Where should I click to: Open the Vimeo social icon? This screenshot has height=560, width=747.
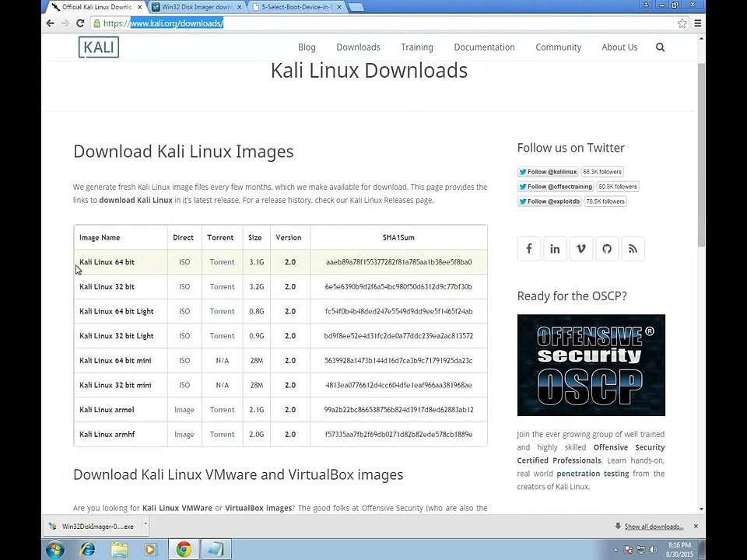point(580,249)
